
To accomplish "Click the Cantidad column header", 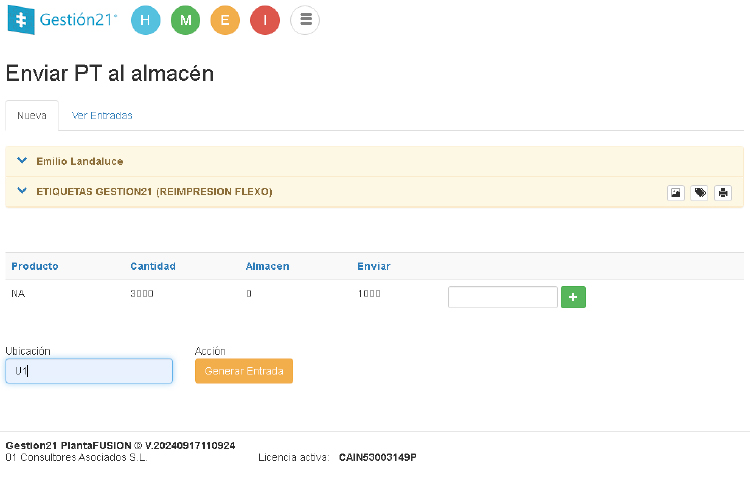I will pyautogui.click(x=153, y=266).
